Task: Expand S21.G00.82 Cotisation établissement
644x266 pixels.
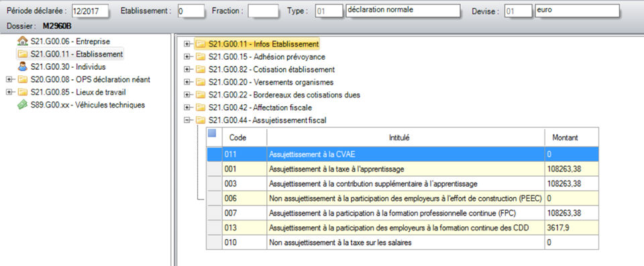Action: (x=187, y=69)
